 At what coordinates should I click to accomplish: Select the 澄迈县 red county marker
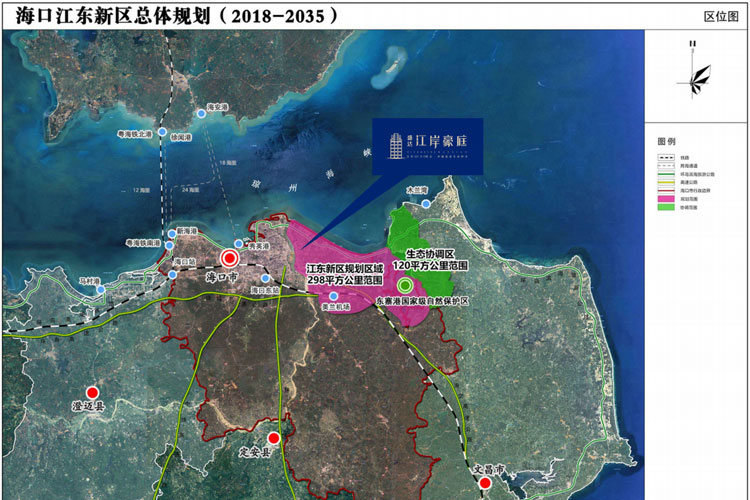click(x=93, y=393)
